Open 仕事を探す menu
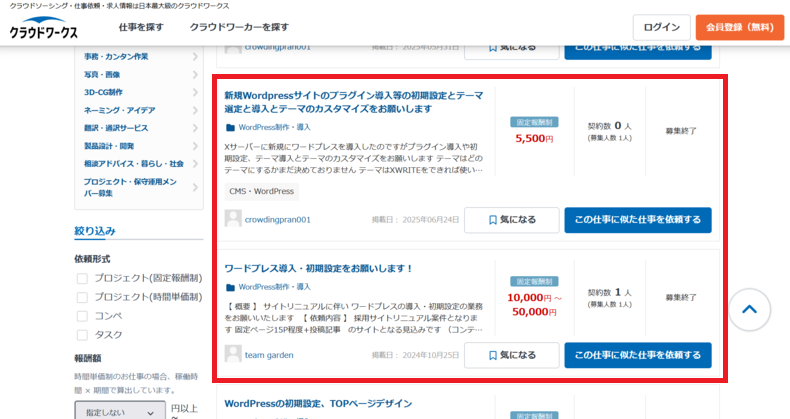 (x=141, y=27)
